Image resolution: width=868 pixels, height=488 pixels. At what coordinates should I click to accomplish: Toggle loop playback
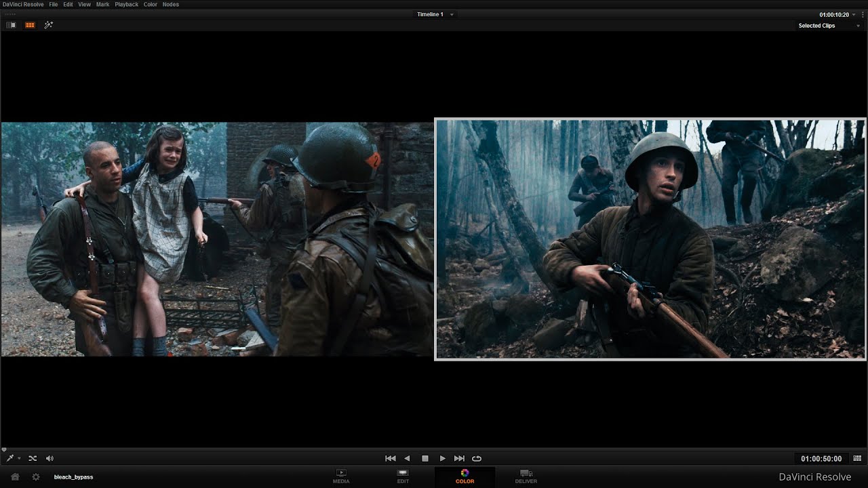tap(477, 458)
